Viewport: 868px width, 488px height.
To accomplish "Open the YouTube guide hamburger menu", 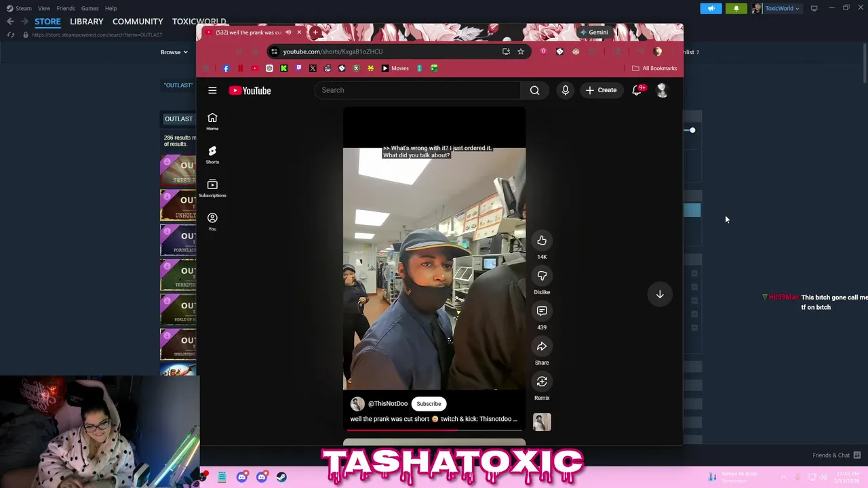I will 212,90.
